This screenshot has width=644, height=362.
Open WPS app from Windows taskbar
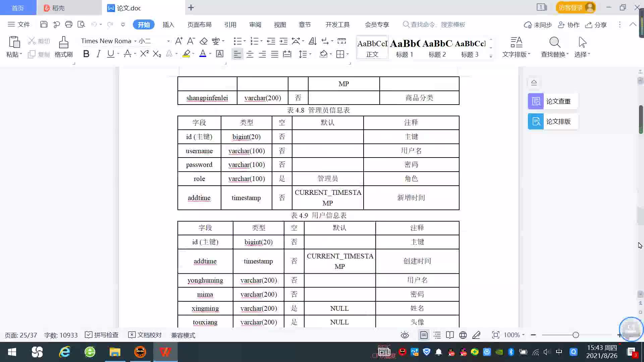click(x=165, y=352)
